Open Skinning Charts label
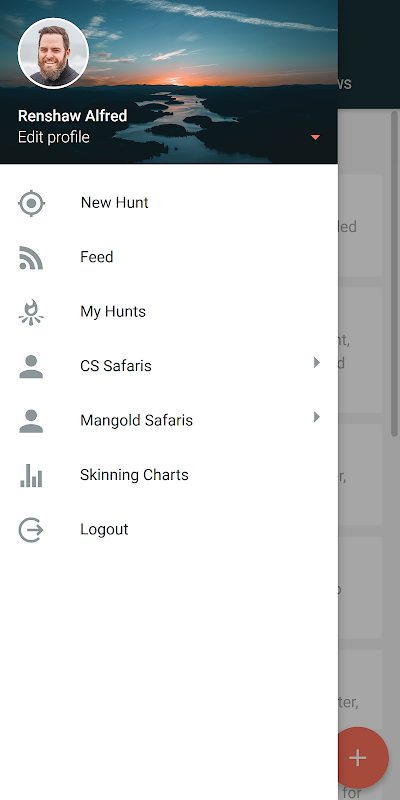 click(134, 475)
